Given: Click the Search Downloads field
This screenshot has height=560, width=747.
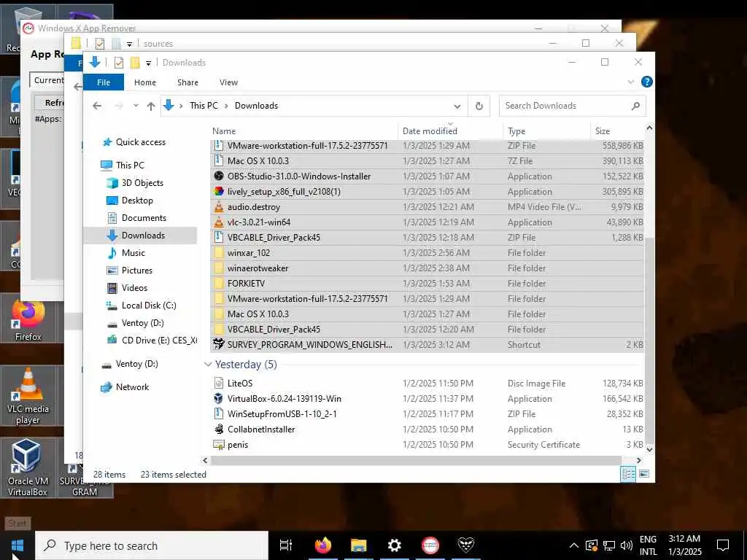Looking at the screenshot, I should pyautogui.click(x=572, y=106).
